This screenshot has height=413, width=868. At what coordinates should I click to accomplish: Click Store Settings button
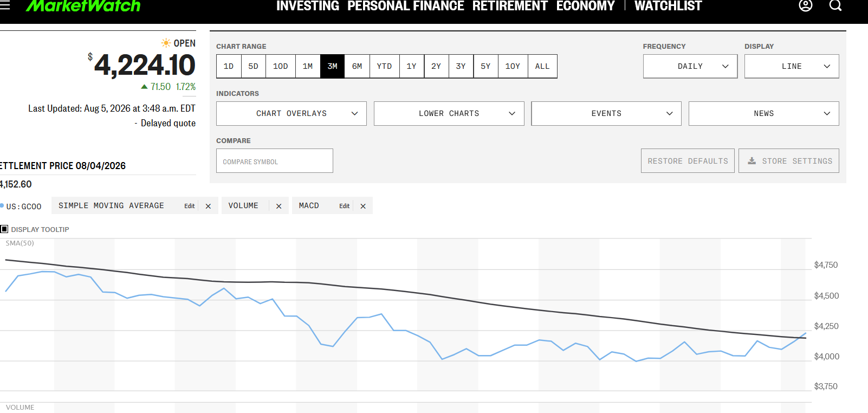(x=789, y=161)
